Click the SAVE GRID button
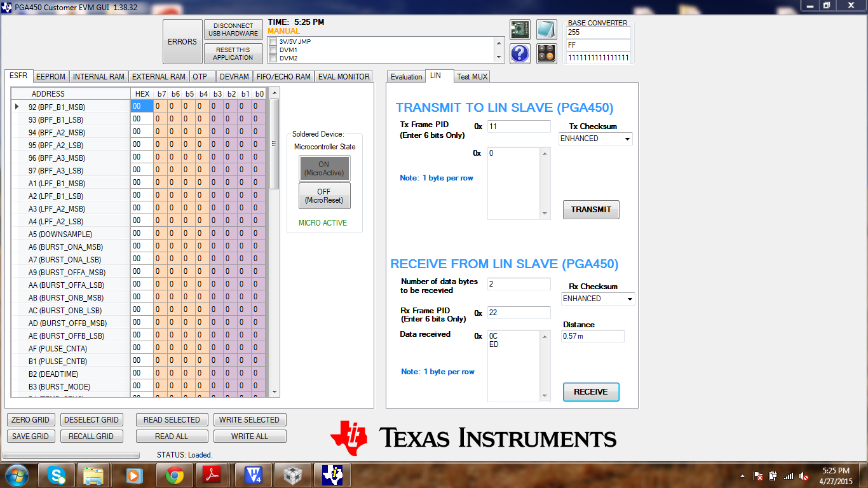This screenshot has width=868, height=488. tap(31, 437)
